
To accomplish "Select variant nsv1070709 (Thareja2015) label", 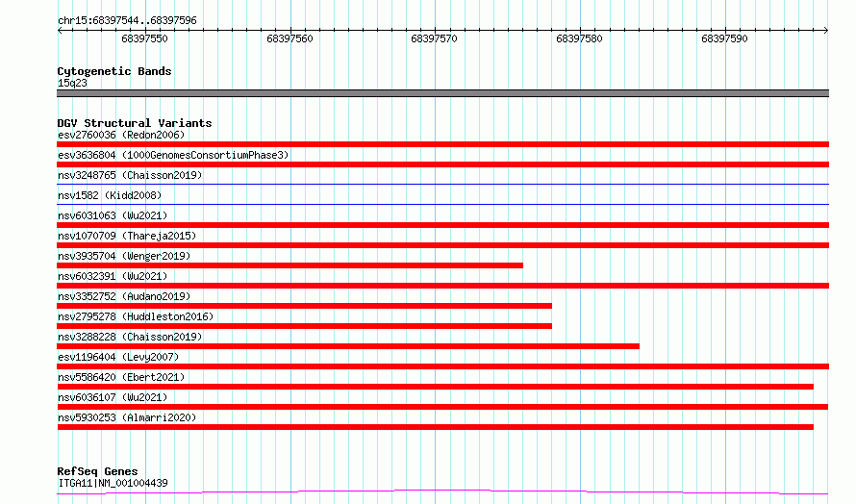I will tap(127, 236).
